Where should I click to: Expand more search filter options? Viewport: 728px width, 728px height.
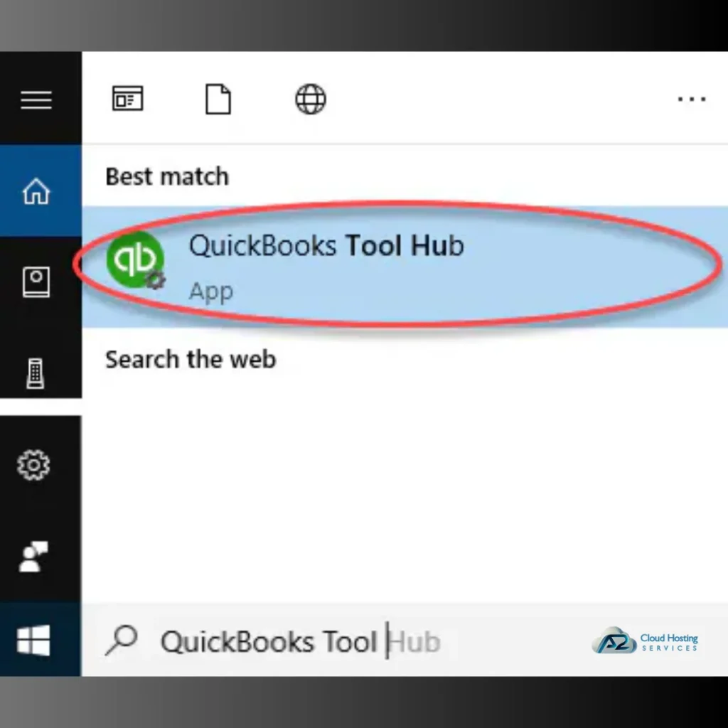(691, 100)
